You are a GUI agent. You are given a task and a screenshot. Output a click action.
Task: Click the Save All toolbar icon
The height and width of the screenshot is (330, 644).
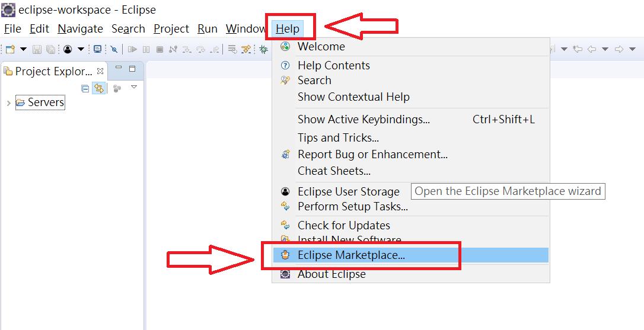[x=50, y=50]
